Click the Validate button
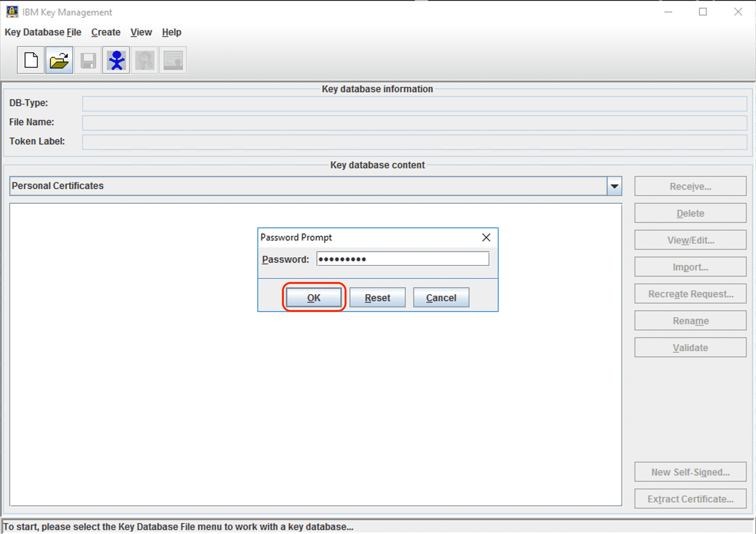The height and width of the screenshot is (534, 756). (690, 348)
